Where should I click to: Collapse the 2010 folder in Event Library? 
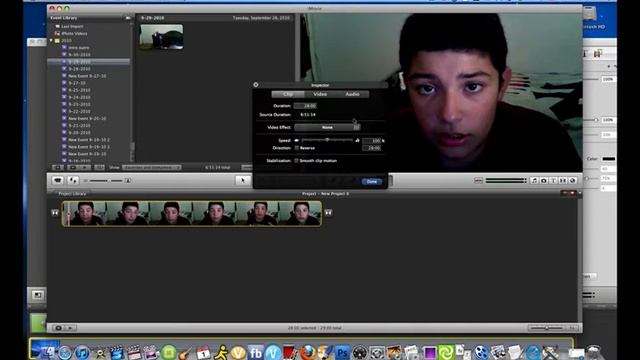51,40
